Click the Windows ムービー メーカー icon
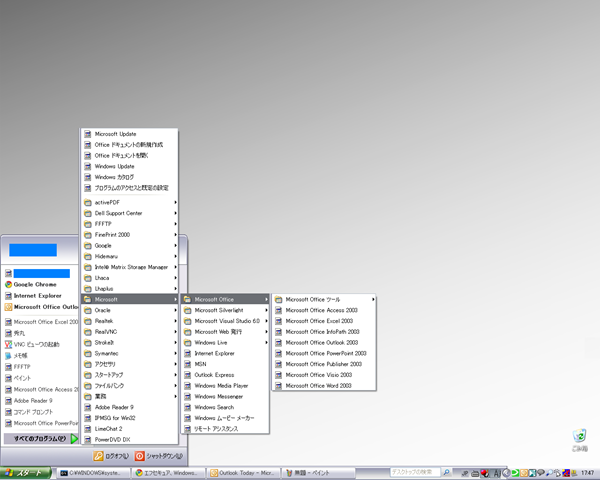600x480 pixels. tap(188, 418)
